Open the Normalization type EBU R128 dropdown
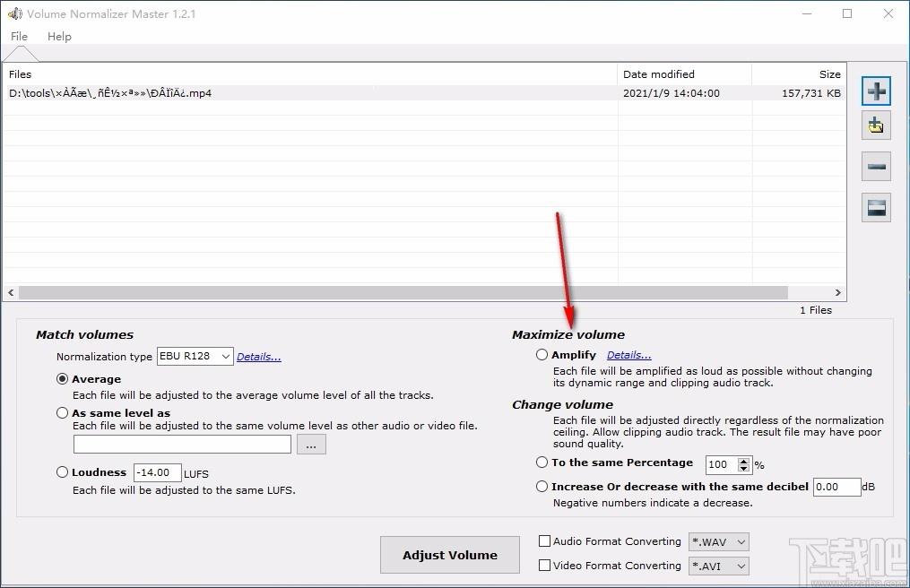 pos(195,356)
